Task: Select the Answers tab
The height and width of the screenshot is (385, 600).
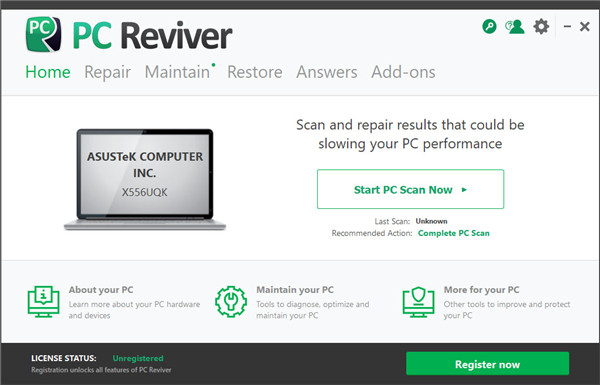Action: (x=327, y=72)
